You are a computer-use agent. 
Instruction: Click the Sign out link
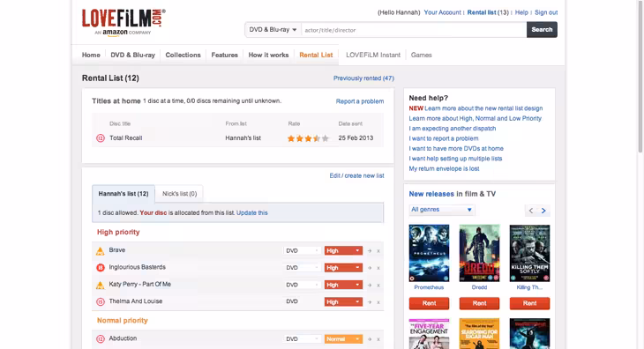[546, 12]
